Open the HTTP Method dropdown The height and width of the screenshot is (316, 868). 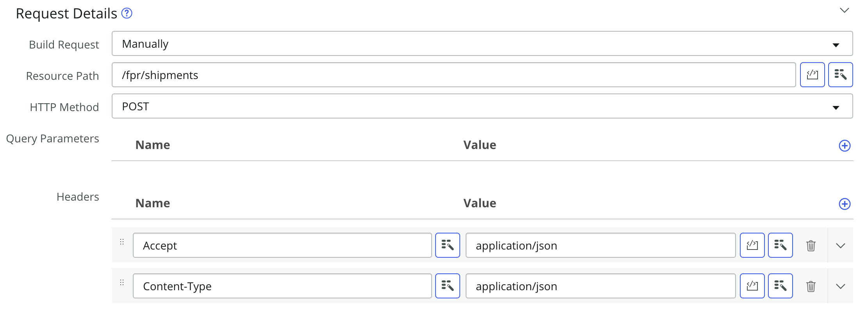482,106
